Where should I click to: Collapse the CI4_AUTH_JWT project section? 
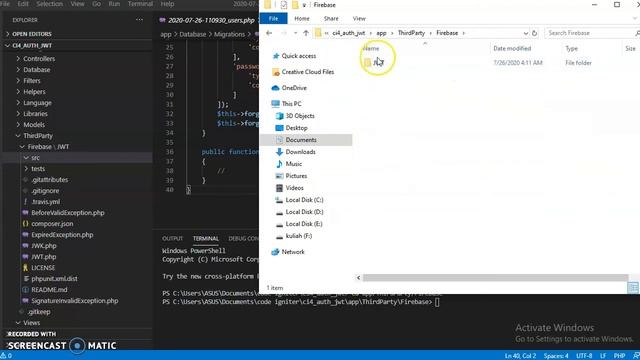[32, 46]
